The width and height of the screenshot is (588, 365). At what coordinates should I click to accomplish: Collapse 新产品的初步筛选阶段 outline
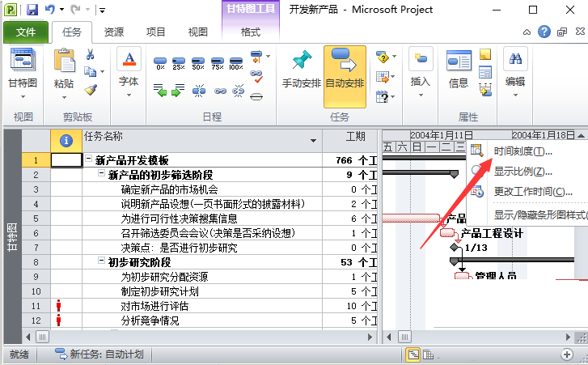(101, 173)
